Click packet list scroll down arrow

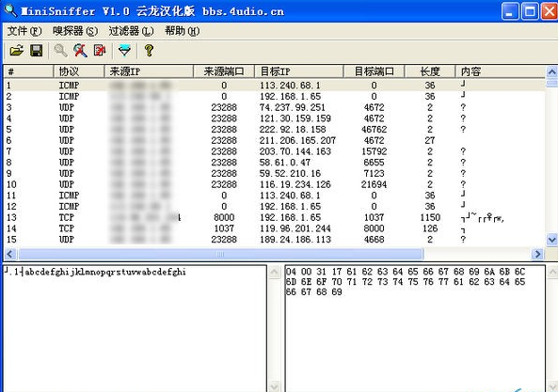click(x=551, y=240)
